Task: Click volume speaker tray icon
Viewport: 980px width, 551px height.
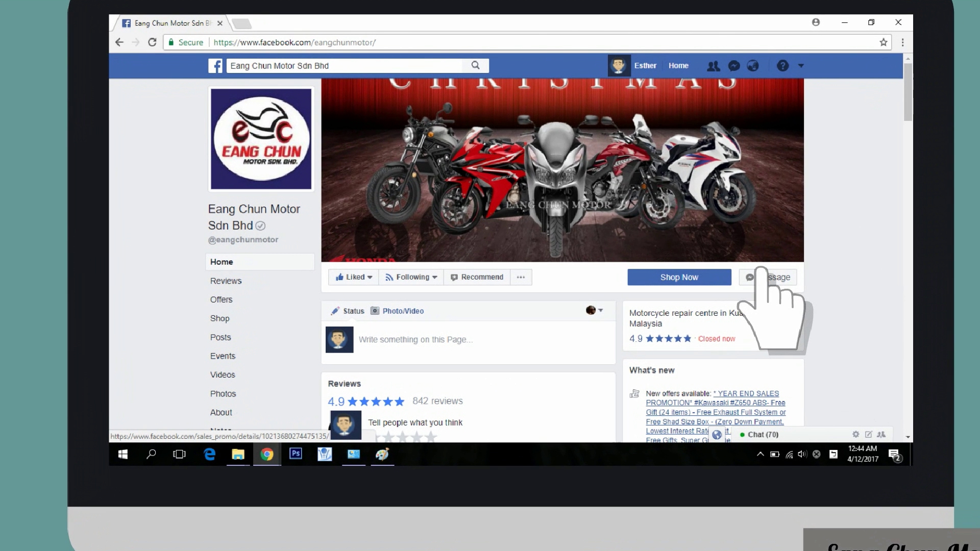Action: (x=802, y=454)
